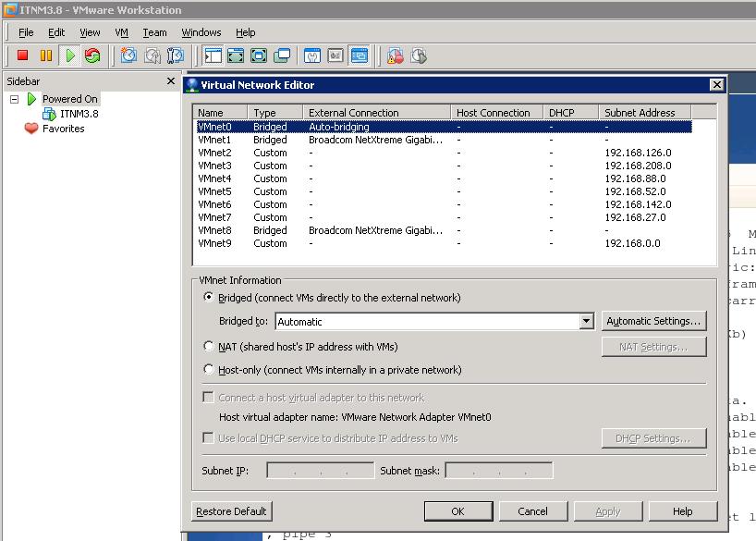Toggle the Show Sidebar toolbar icon

coord(213,55)
